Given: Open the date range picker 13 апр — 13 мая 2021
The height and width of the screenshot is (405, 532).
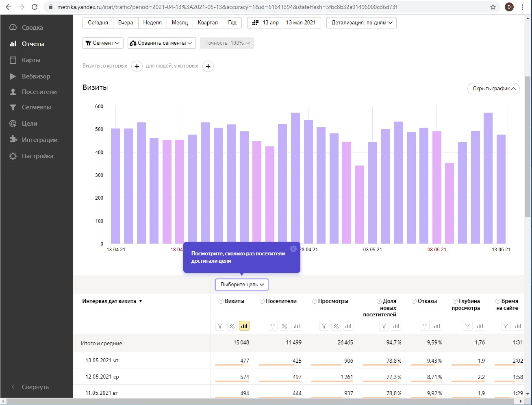Looking at the screenshot, I should (284, 23).
